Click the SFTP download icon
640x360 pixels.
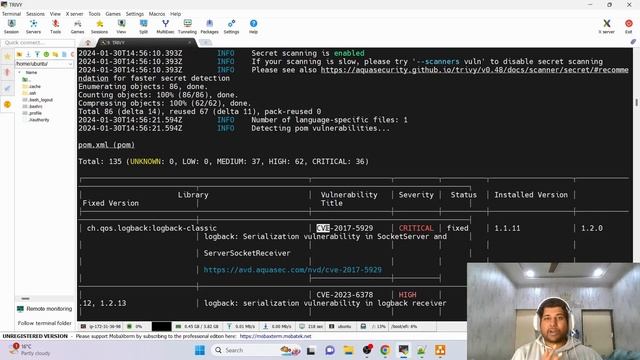[28, 54]
